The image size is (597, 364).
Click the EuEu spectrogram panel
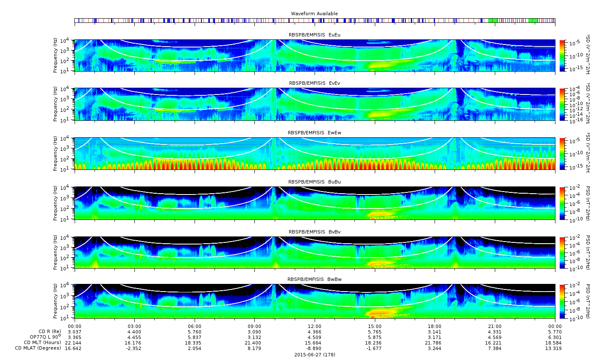pos(315,56)
